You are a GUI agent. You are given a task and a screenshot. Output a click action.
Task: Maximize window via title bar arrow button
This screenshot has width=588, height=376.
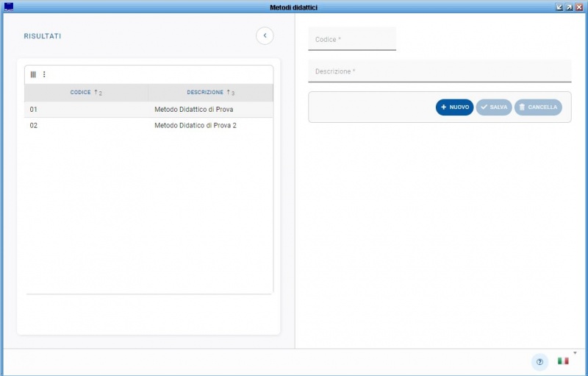click(x=569, y=7)
